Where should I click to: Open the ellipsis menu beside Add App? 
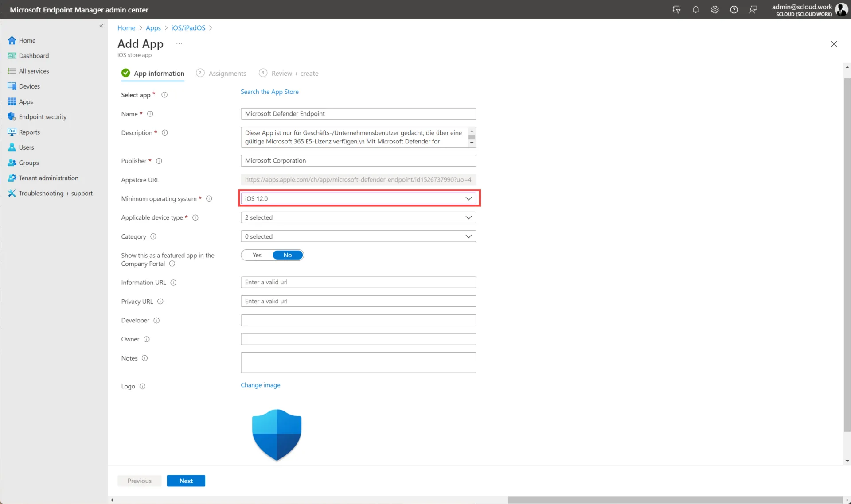(179, 44)
